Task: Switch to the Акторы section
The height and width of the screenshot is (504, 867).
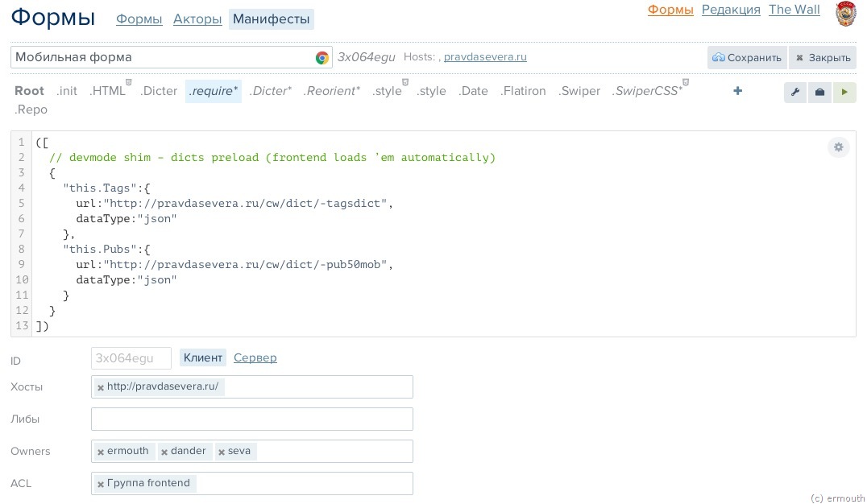Action: click(197, 19)
